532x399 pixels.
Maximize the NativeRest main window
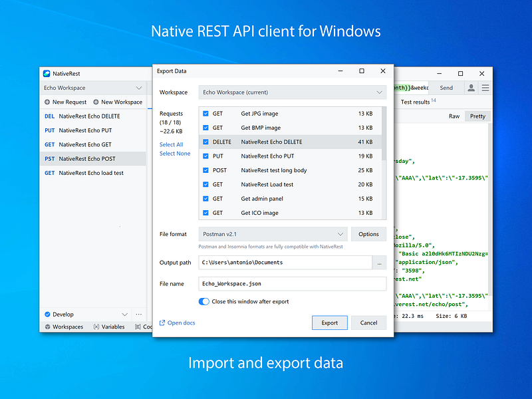point(460,74)
